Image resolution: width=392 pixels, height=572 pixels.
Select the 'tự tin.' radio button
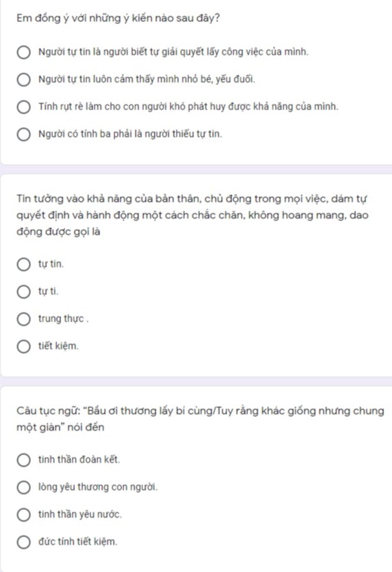coord(23,264)
